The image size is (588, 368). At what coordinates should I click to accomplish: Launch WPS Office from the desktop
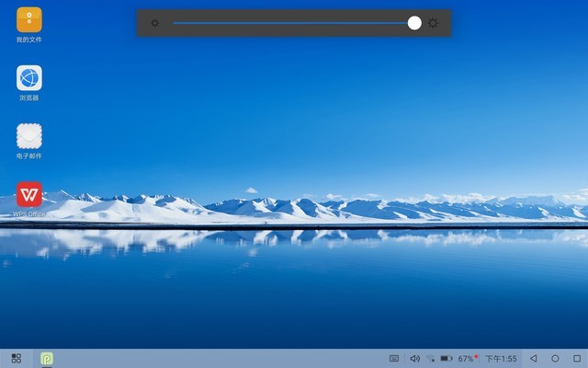click(29, 194)
